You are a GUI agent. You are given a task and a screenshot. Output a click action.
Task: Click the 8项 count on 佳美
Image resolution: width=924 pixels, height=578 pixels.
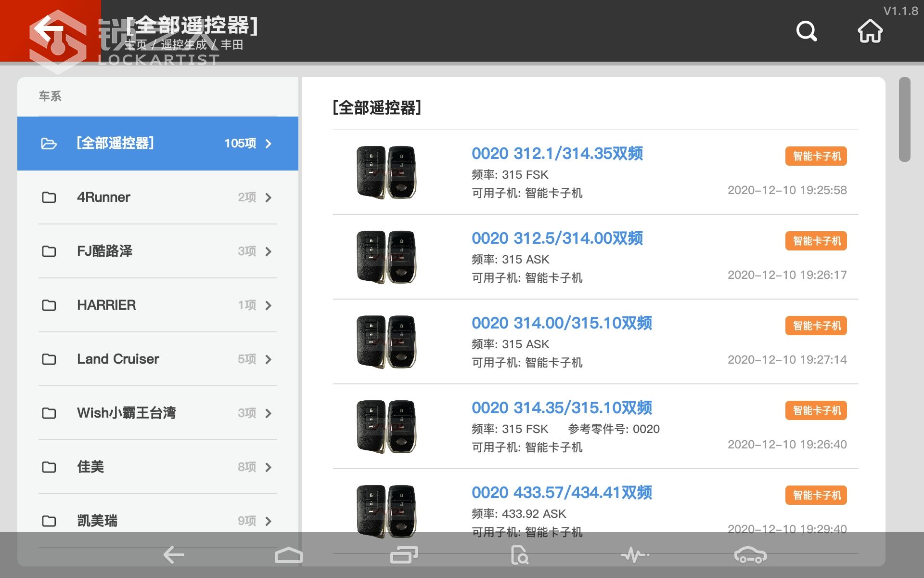click(x=247, y=467)
